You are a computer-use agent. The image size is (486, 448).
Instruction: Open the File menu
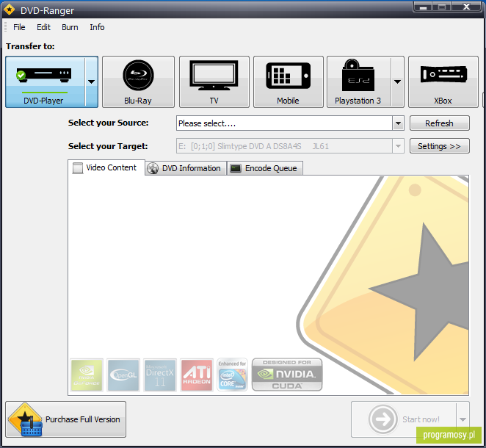coord(19,27)
